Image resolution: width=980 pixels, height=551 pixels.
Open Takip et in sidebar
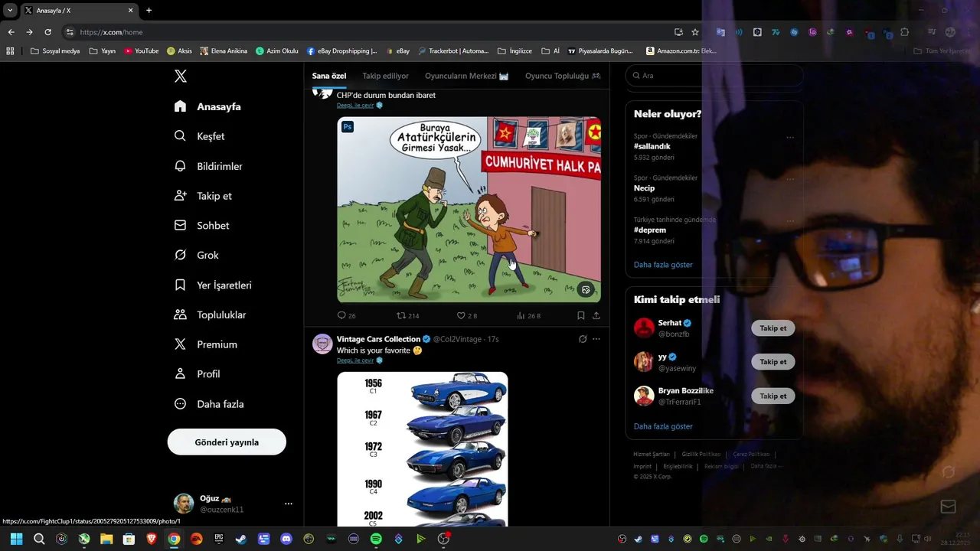203,196
